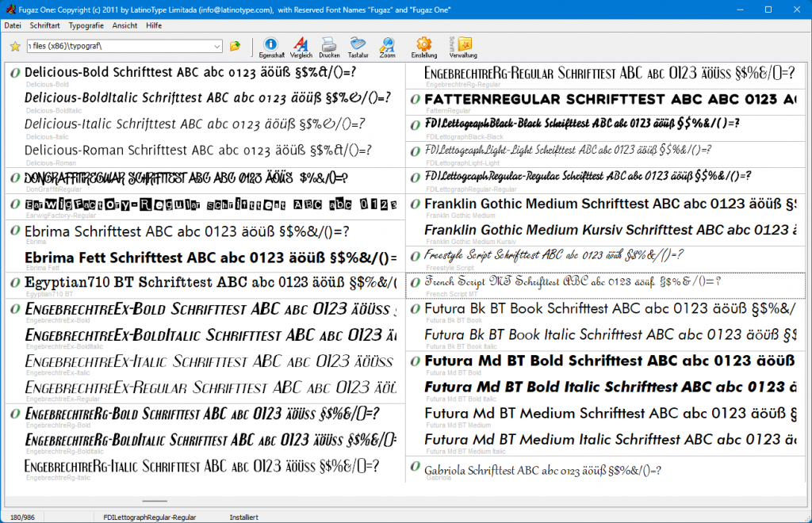Screen dimensions: 812x523
Task: Open the Tastatur keyboard view
Action: coord(358,46)
